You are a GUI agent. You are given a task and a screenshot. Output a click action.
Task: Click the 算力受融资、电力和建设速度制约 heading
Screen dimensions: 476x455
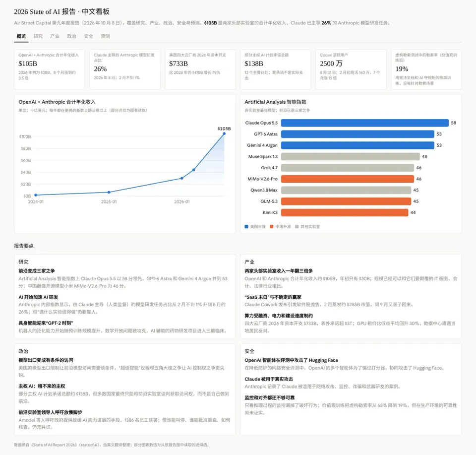click(279, 316)
